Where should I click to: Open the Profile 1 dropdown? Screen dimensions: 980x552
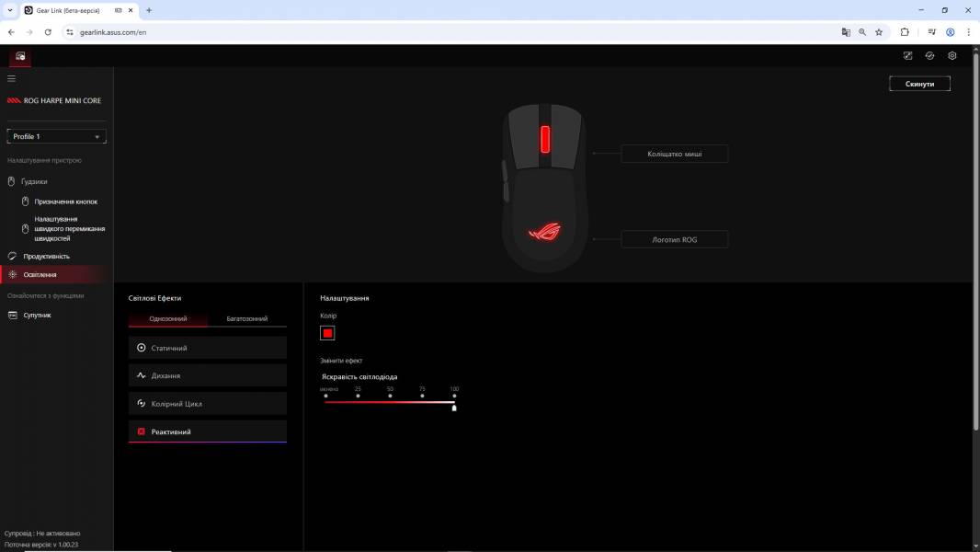click(x=55, y=135)
